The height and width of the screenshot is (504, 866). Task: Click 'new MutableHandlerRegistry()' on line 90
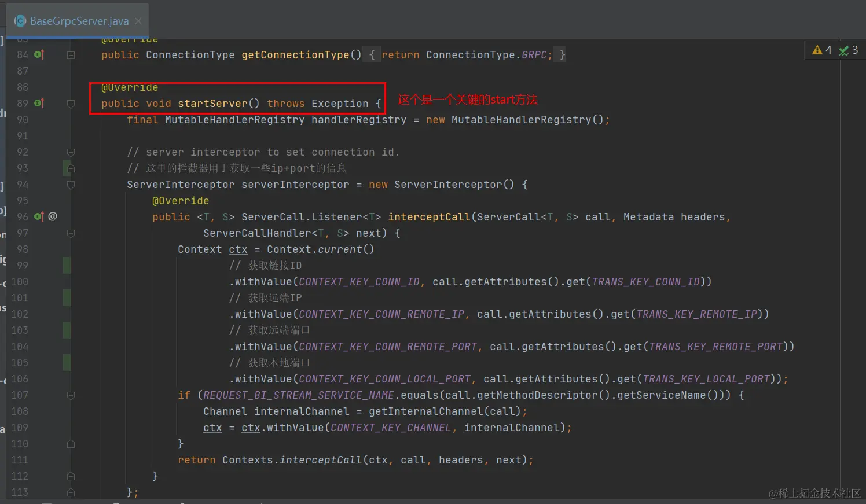click(515, 120)
